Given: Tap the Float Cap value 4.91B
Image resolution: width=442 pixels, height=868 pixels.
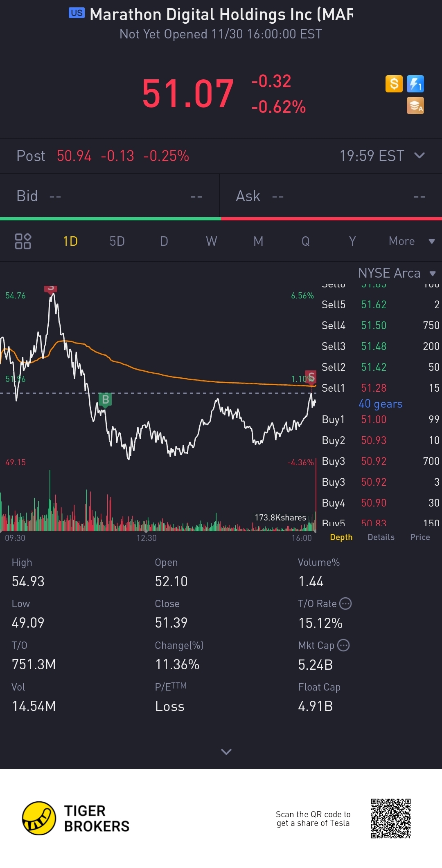Looking at the screenshot, I should click(x=316, y=706).
